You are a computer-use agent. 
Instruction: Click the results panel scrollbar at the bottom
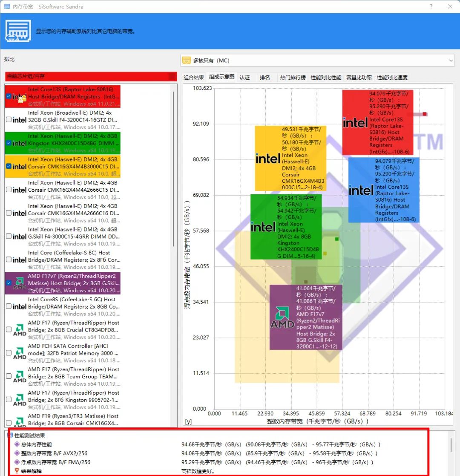[x=451, y=445]
